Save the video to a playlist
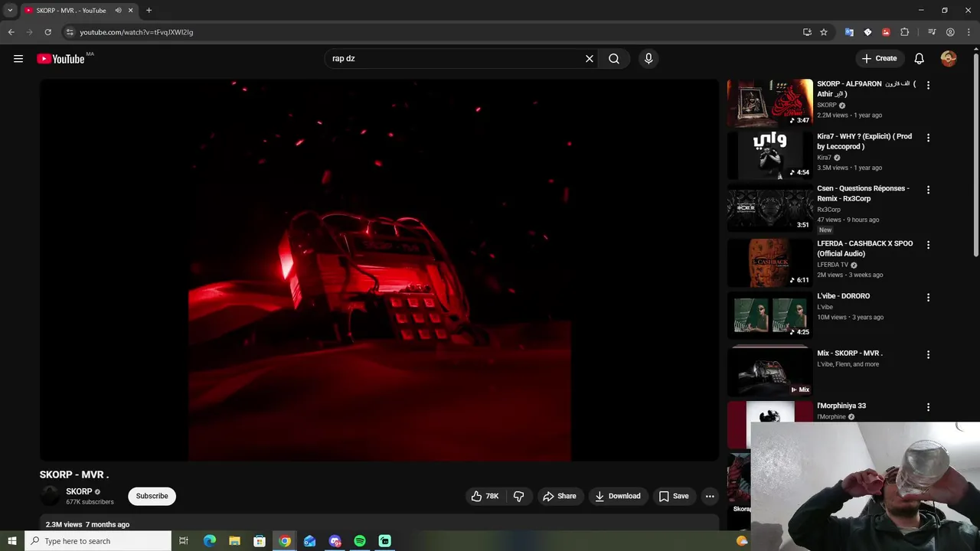Image resolution: width=980 pixels, height=551 pixels. (674, 496)
